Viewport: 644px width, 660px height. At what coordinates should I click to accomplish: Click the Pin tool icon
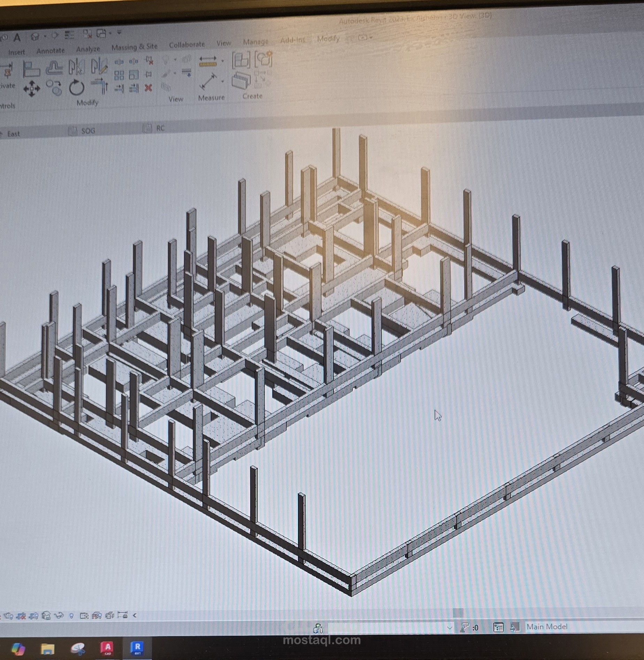point(149,74)
